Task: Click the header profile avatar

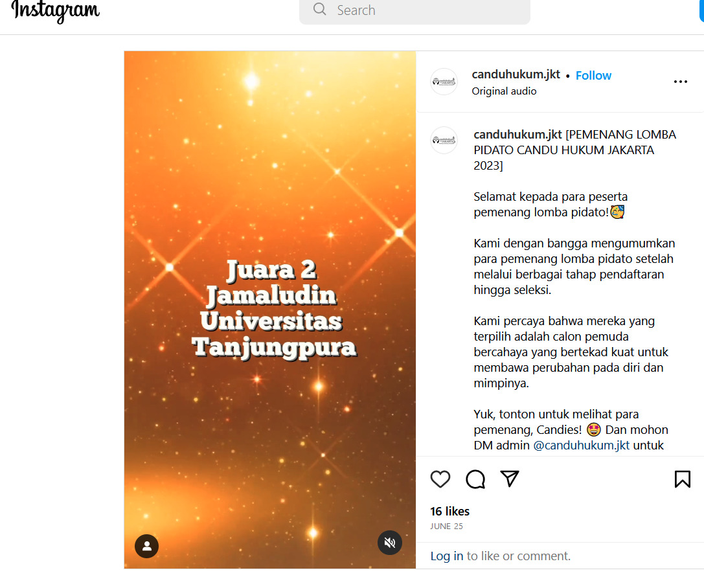Action: pos(444,82)
